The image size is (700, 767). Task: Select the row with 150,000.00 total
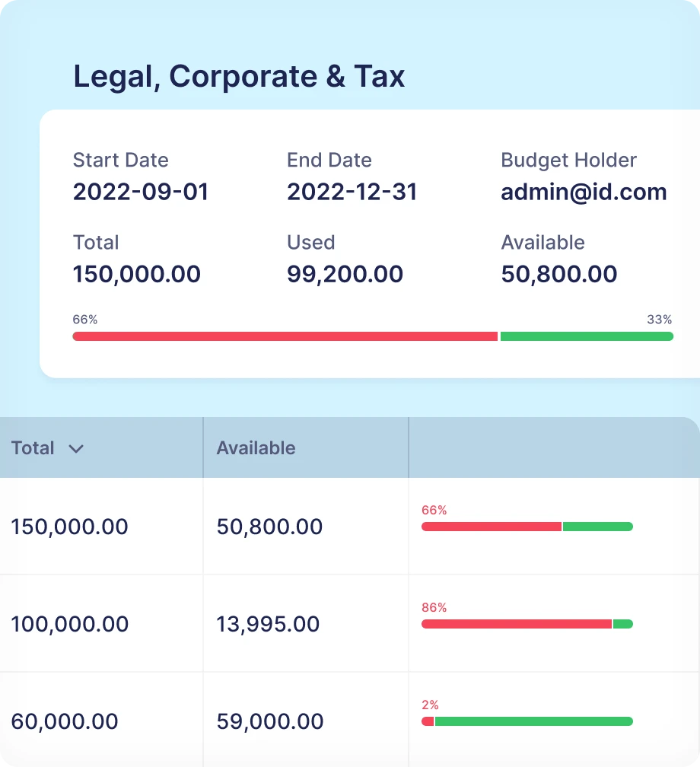click(70, 527)
